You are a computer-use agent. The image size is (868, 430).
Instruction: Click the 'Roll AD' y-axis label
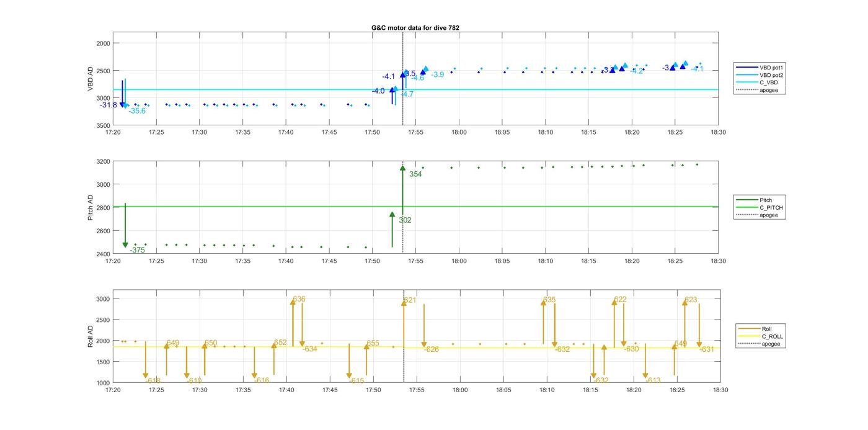pos(91,336)
